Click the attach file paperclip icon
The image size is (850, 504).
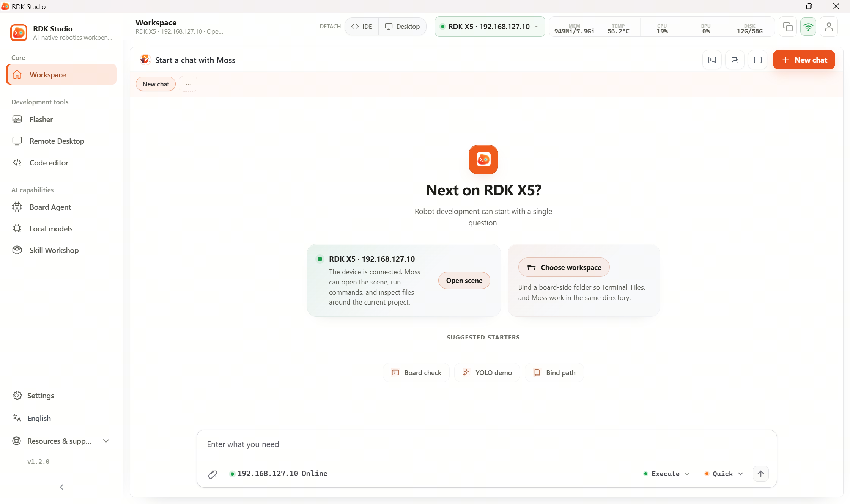(212, 474)
